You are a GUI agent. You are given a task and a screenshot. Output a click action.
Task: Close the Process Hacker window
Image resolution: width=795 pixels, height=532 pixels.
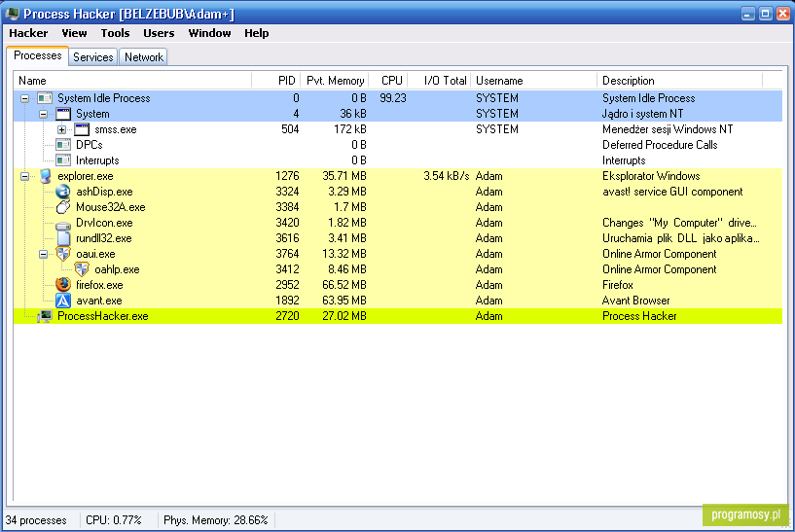coord(783,14)
